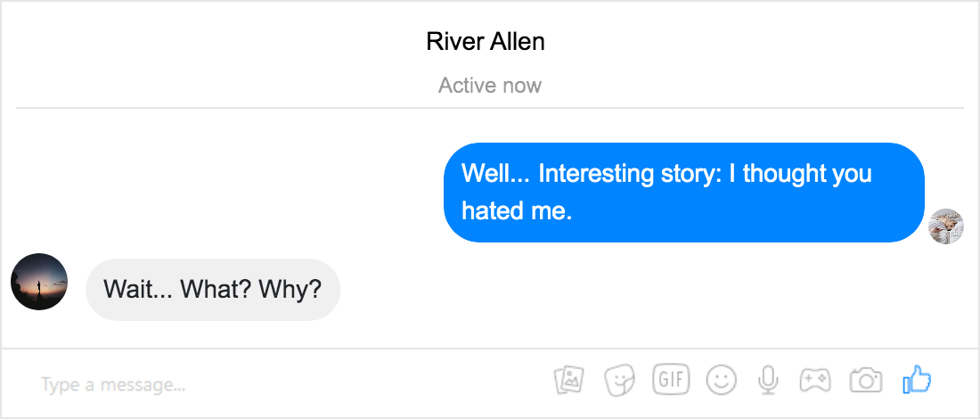Send a thumbs-up like
Viewport: 980px width, 419px height.
point(917,380)
